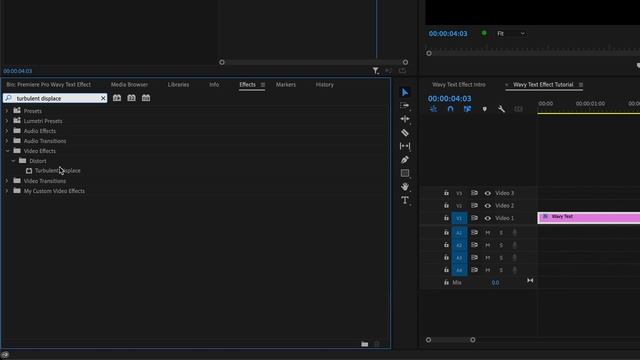Click the delete custom items trash icon

pos(377,344)
